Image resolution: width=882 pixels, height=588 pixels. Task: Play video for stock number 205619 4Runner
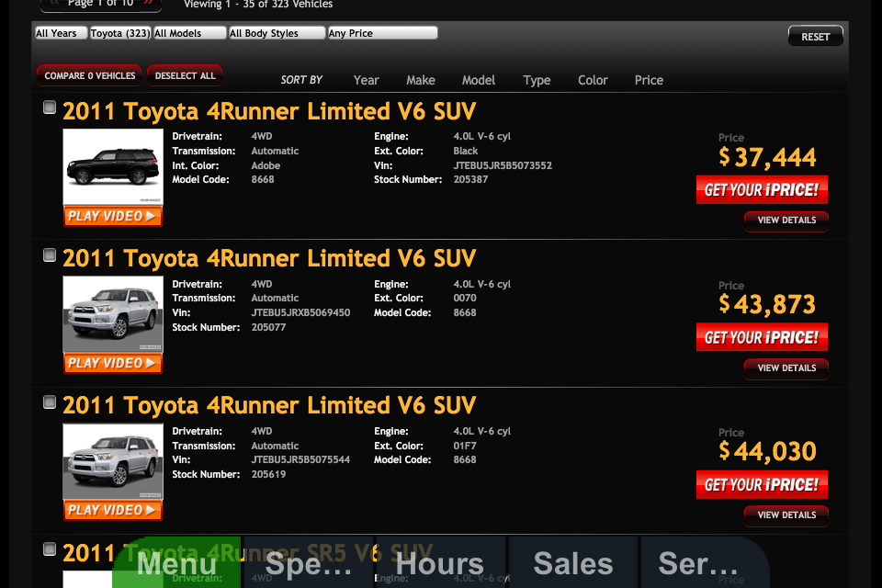point(113,510)
